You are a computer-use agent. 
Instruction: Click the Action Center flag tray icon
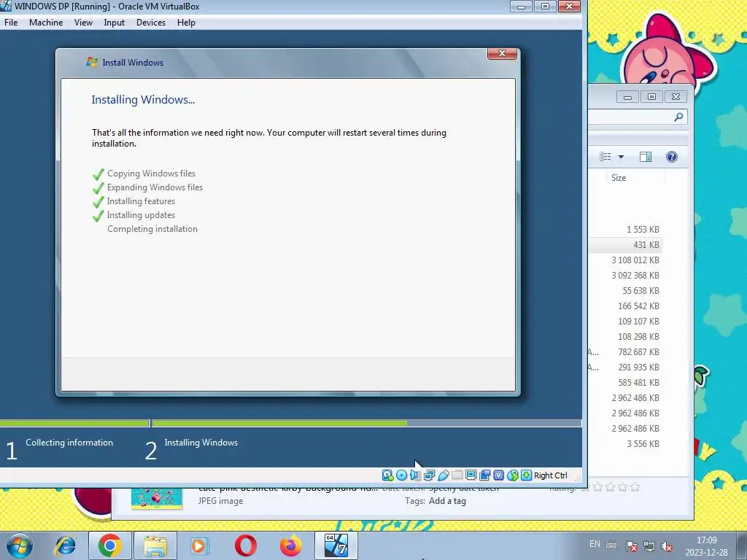click(632, 546)
